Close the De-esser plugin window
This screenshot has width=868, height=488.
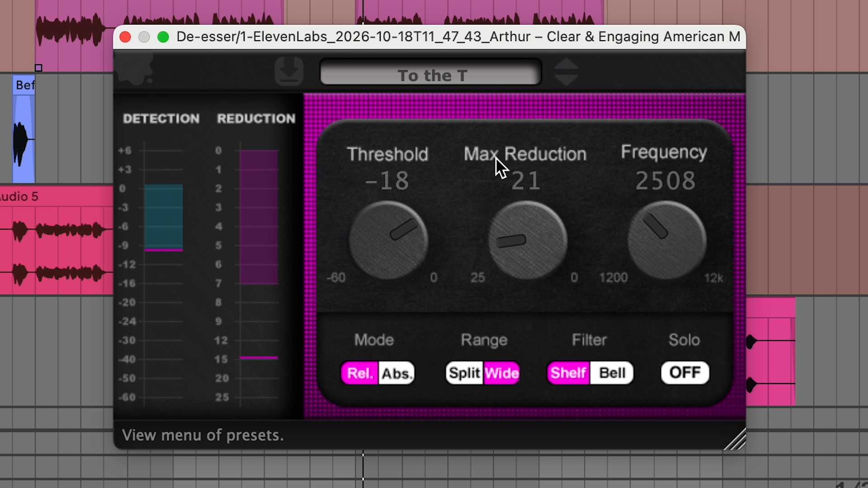pyautogui.click(x=125, y=37)
